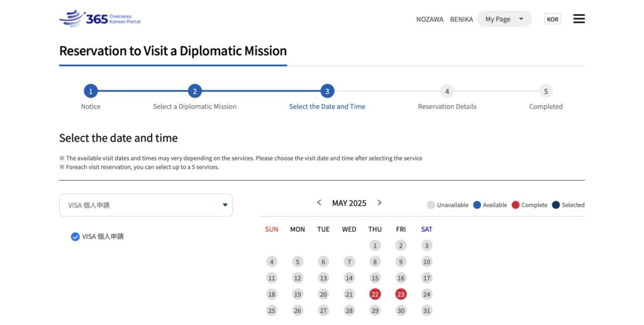Advance to next month with right arrow

(379, 203)
